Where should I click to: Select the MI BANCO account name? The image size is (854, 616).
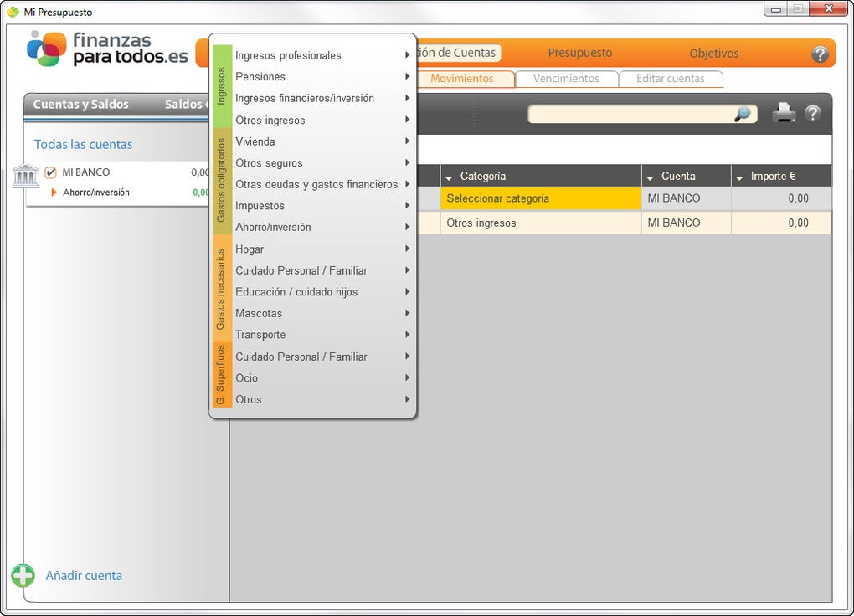coord(86,172)
